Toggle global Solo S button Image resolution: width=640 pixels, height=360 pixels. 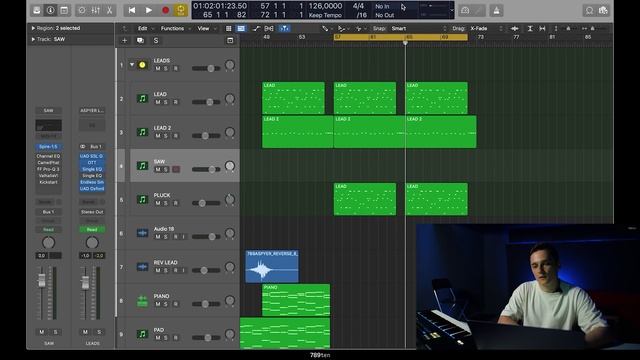click(x=156, y=40)
